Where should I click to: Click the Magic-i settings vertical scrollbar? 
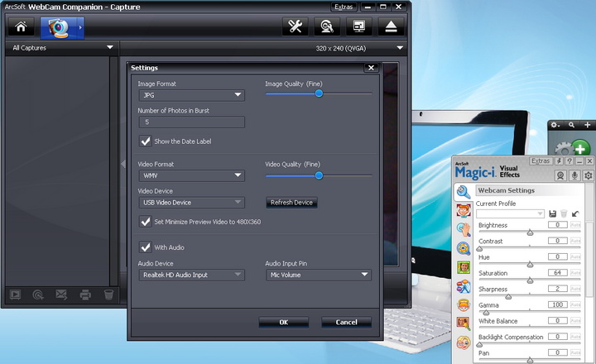point(589,258)
